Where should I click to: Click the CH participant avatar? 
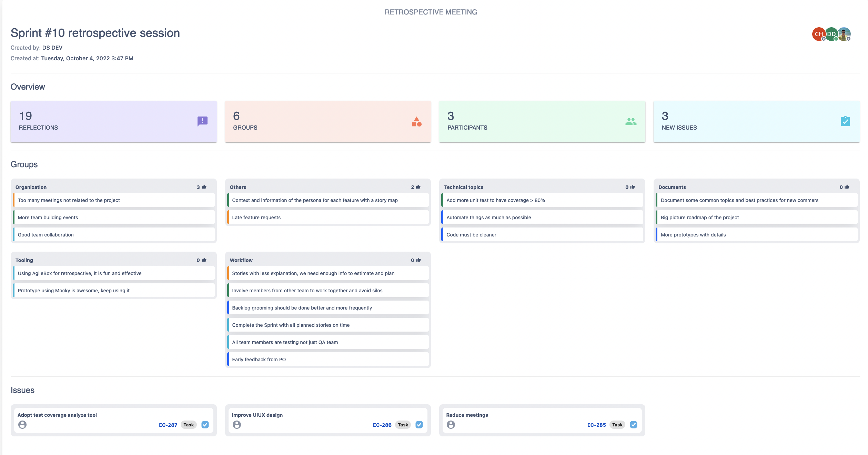(x=819, y=34)
